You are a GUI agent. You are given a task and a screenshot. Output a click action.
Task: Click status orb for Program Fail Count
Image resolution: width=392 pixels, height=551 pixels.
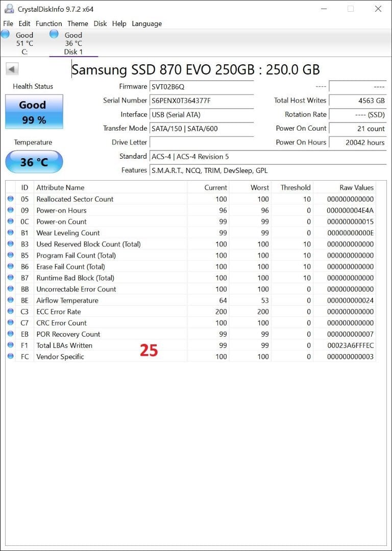(x=11, y=255)
